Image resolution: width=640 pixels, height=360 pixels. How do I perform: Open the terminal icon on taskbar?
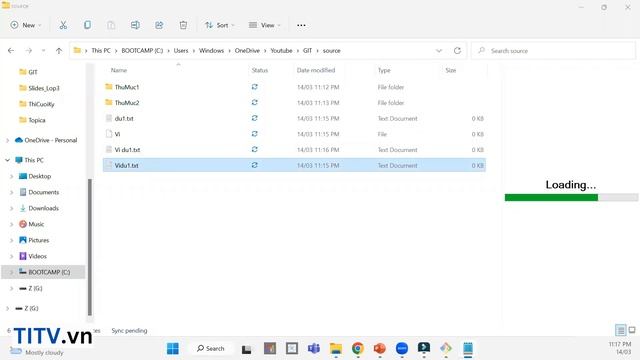424,348
